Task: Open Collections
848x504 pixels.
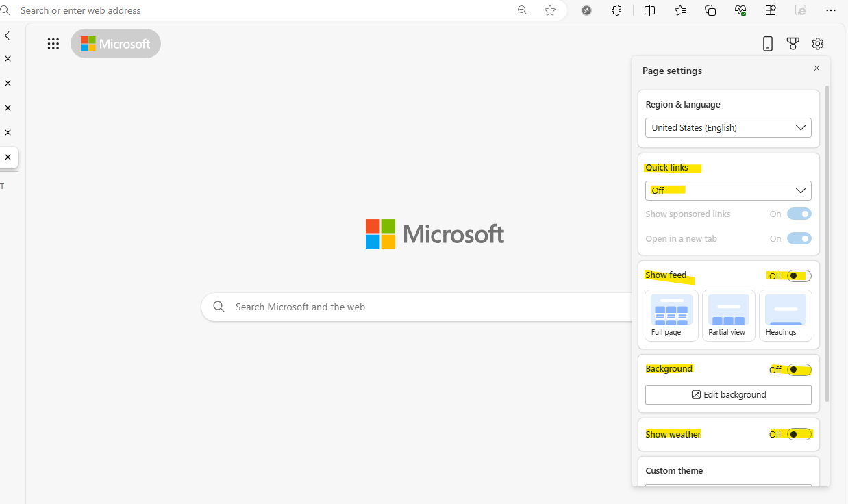Action: click(x=710, y=10)
